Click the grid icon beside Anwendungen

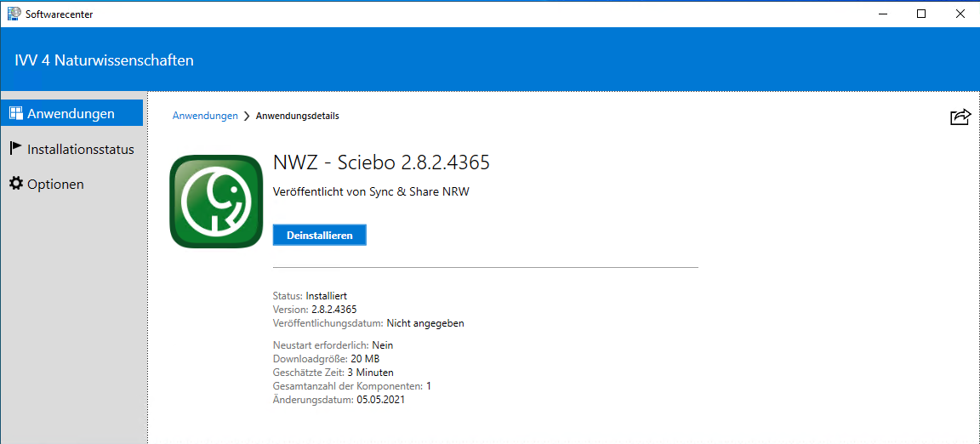pos(15,113)
